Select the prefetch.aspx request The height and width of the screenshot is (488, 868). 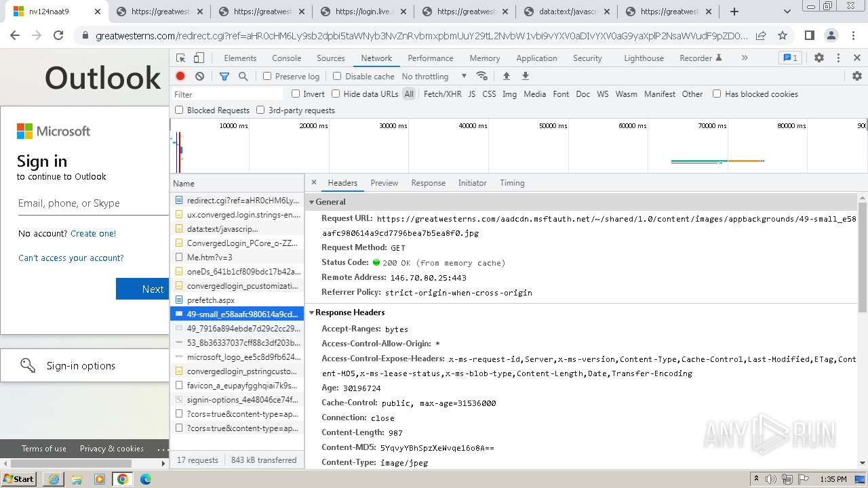[237, 300]
